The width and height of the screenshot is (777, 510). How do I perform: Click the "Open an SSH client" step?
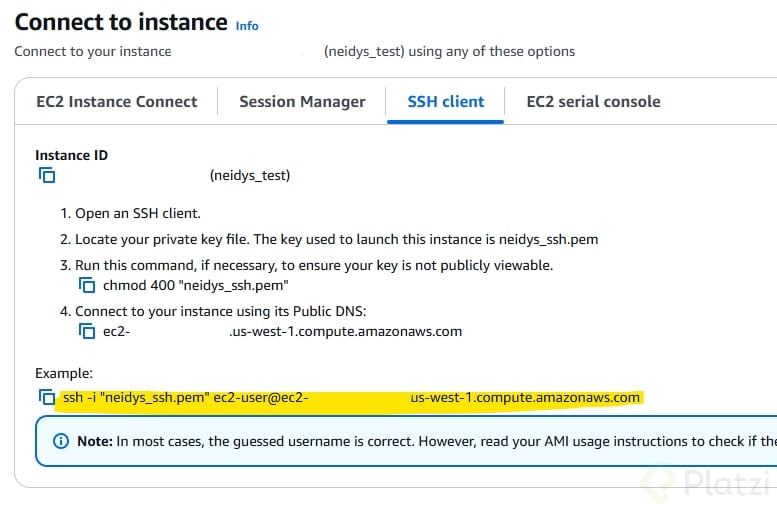pos(138,214)
